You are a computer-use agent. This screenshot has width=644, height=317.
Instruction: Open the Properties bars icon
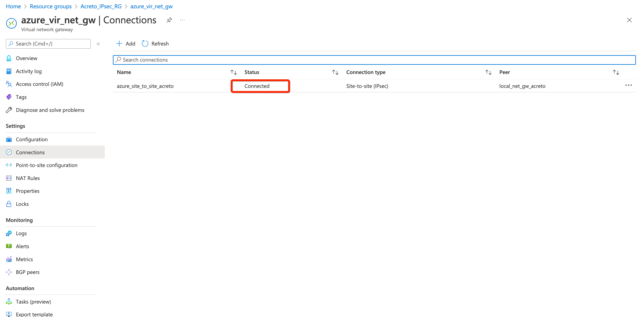[9, 191]
